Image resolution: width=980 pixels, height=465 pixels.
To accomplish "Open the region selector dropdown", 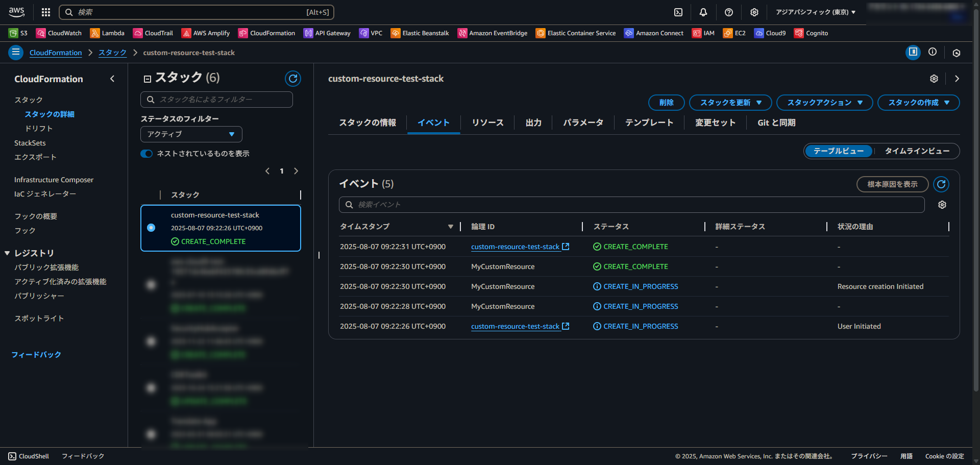I will coord(816,12).
